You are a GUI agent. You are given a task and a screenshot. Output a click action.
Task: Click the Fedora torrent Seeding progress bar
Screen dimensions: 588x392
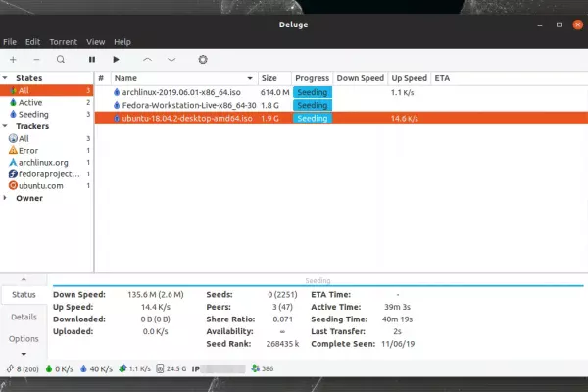pos(313,105)
